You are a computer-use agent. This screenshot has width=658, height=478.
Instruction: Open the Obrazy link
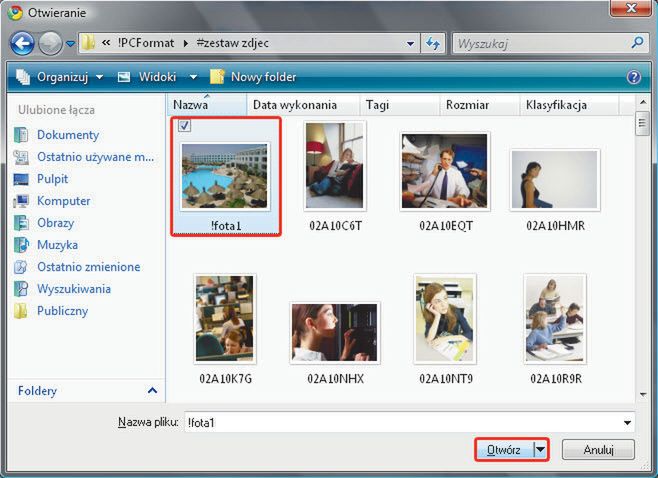55,223
